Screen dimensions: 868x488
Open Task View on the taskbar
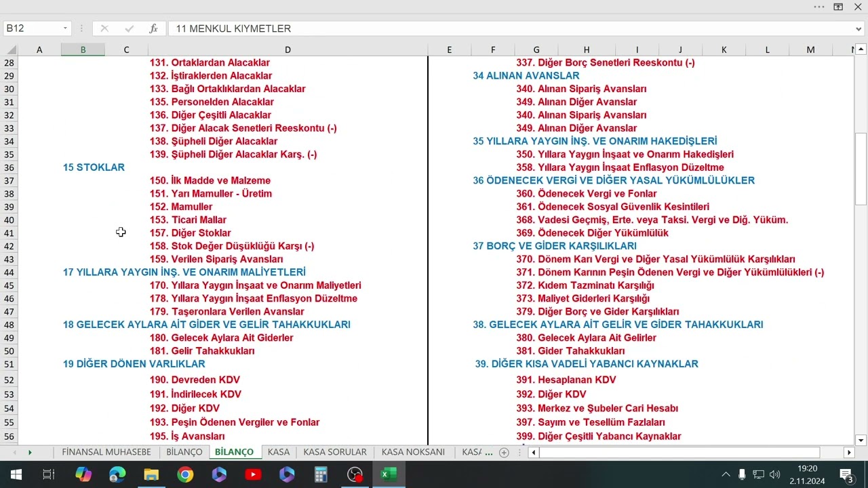coord(49,474)
